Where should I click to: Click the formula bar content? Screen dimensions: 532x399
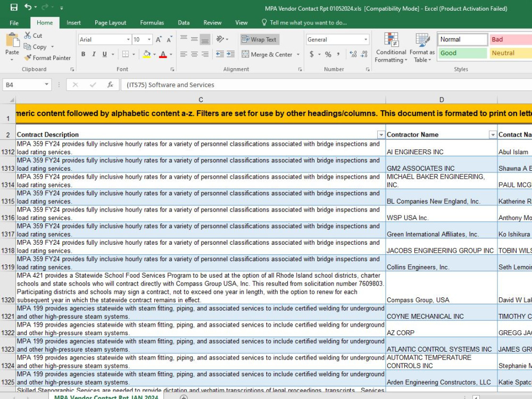click(x=327, y=85)
